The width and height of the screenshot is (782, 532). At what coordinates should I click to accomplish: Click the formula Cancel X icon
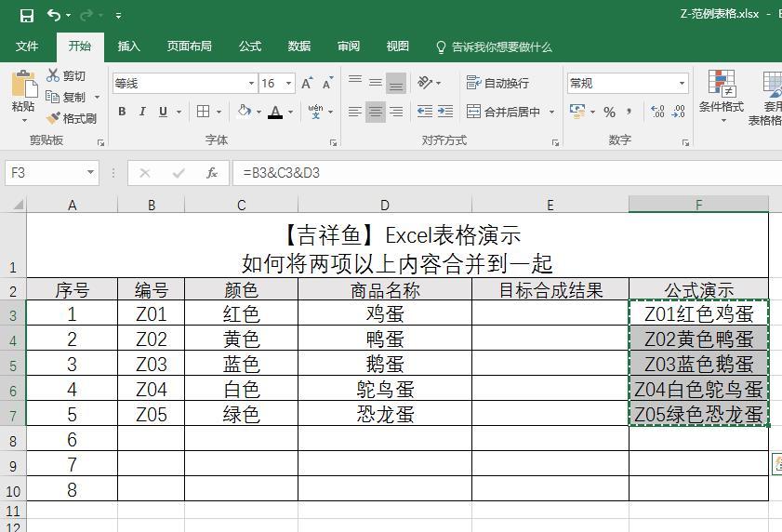[145, 173]
